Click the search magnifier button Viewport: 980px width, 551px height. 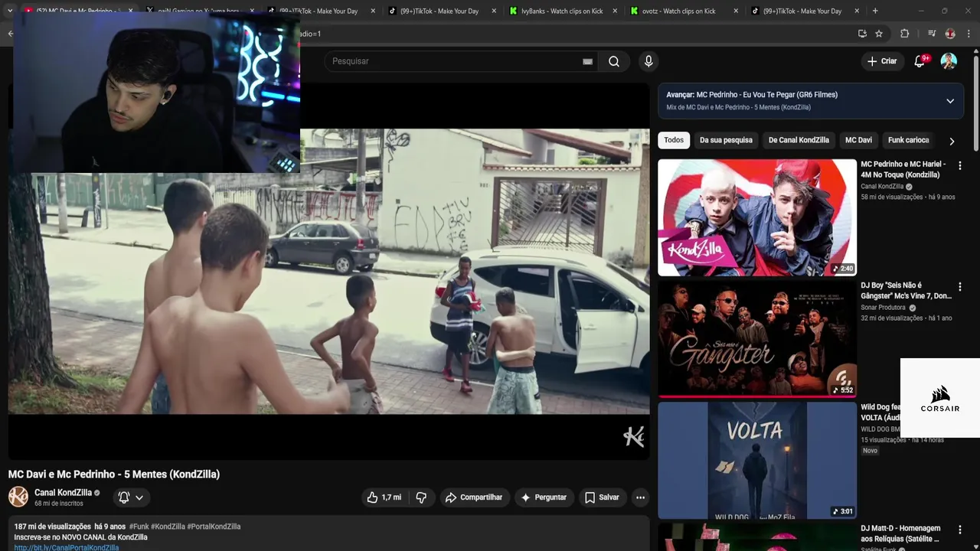(x=614, y=61)
